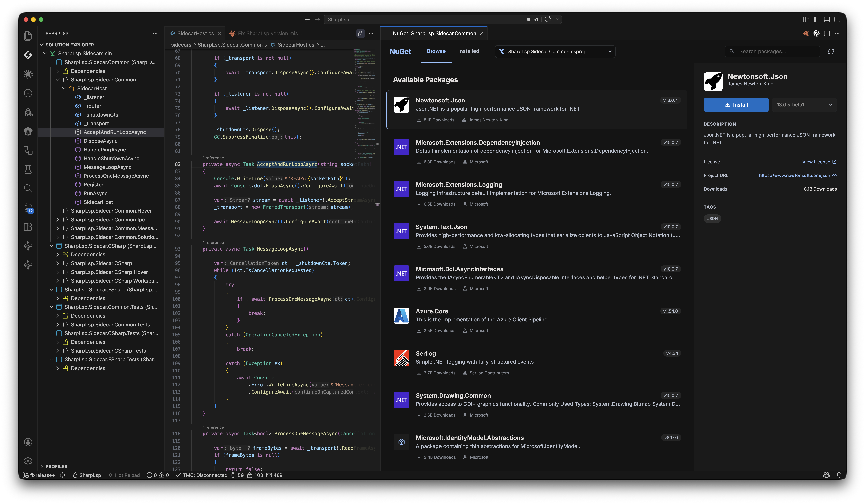Image resolution: width=865 pixels, height=504 pixels.
Task: Select MessageLoopAsync in Solution Explorer
Action: tap(107, 167)
